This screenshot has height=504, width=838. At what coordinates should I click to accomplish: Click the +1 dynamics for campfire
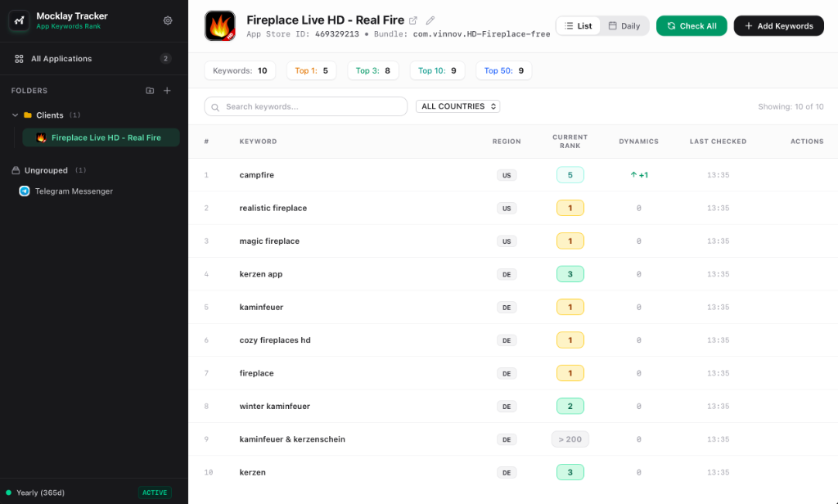pos(639,175)
